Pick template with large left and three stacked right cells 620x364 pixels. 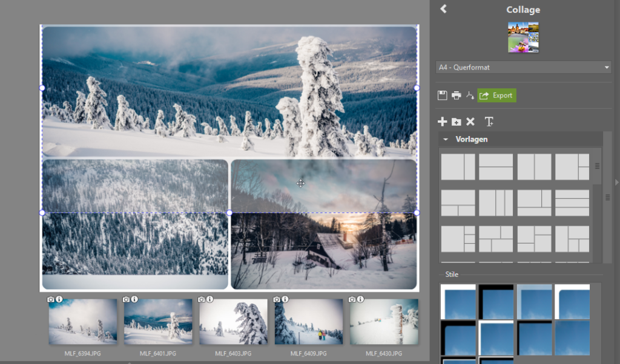pyautogui.click(x=458, y=239)
